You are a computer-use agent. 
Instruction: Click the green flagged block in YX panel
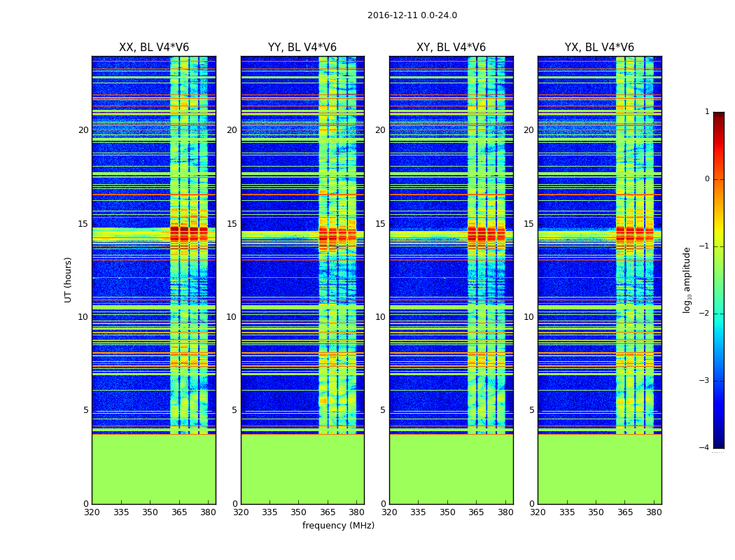pos(599,469)
